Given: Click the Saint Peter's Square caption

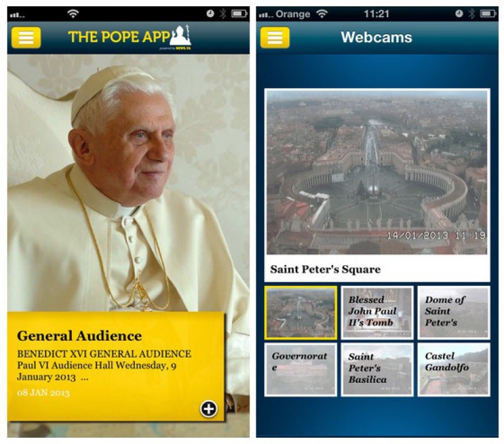Looking at the screenshot, I should click(325, 269).
